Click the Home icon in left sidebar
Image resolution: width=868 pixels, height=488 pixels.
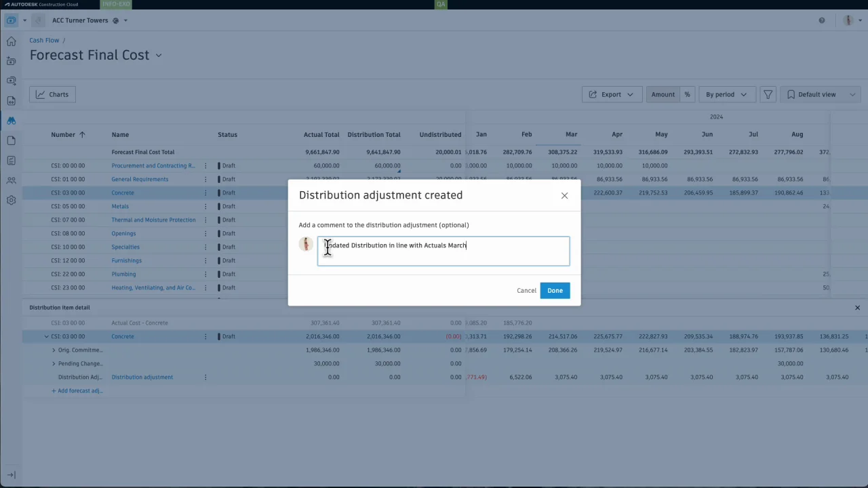pyautogui.click(x=11, y=41)
